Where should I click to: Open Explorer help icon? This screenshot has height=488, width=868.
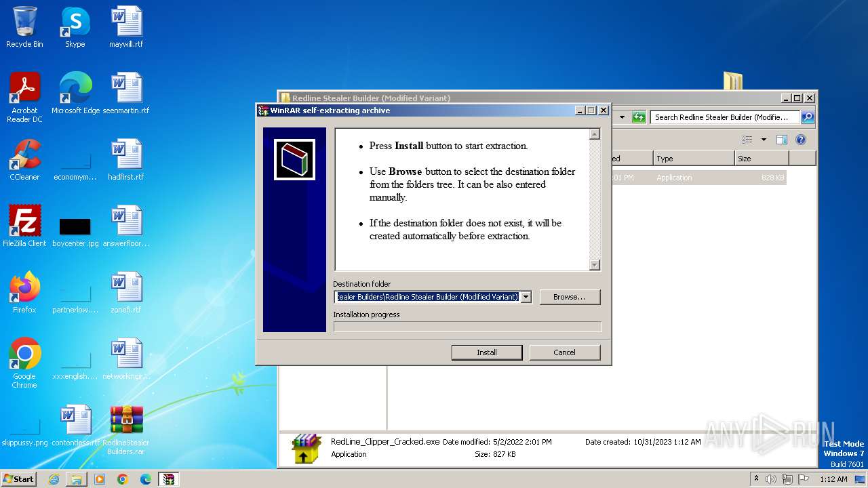801,140
